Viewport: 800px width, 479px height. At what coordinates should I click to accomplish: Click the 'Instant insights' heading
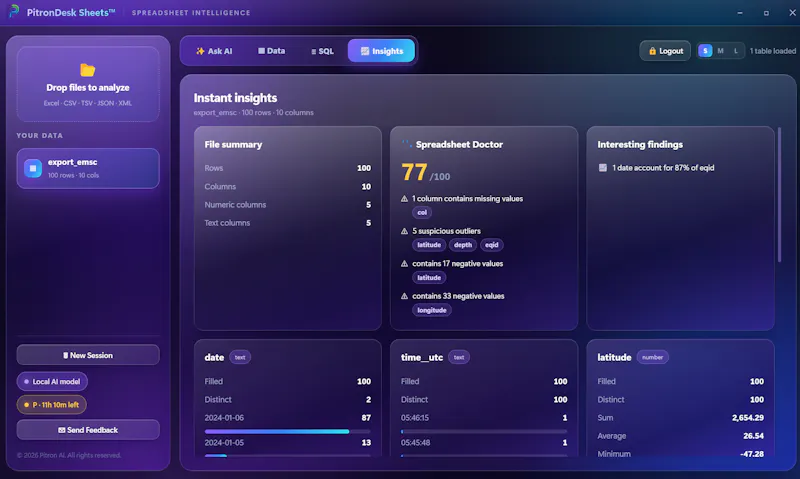point(235,98)
